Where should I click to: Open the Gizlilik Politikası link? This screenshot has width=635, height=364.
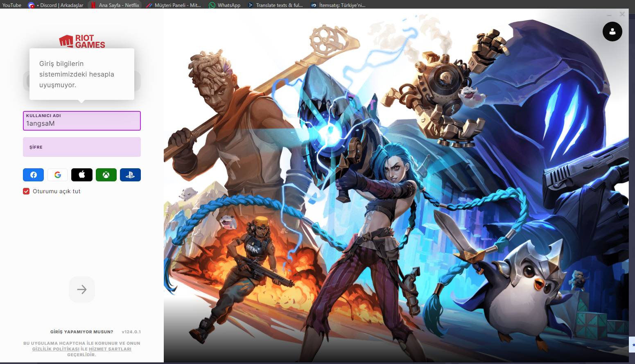(x=56, y=349)
